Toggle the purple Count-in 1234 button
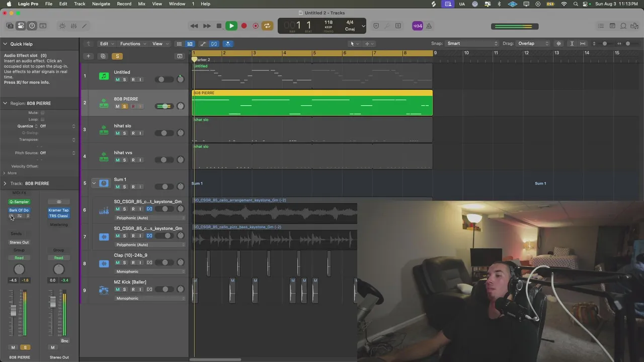 418,26
